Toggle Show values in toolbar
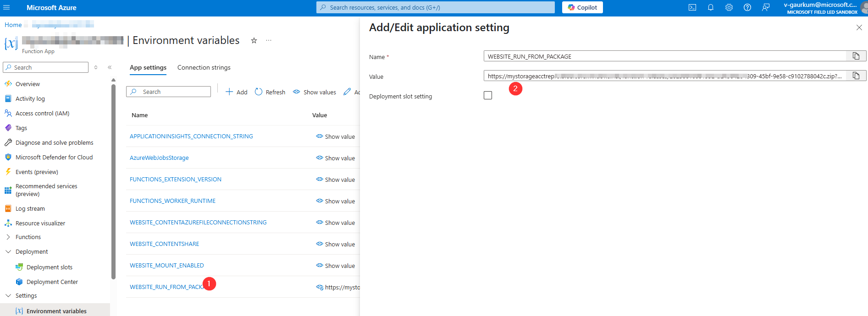868x316 pixels. click(315, 92)
